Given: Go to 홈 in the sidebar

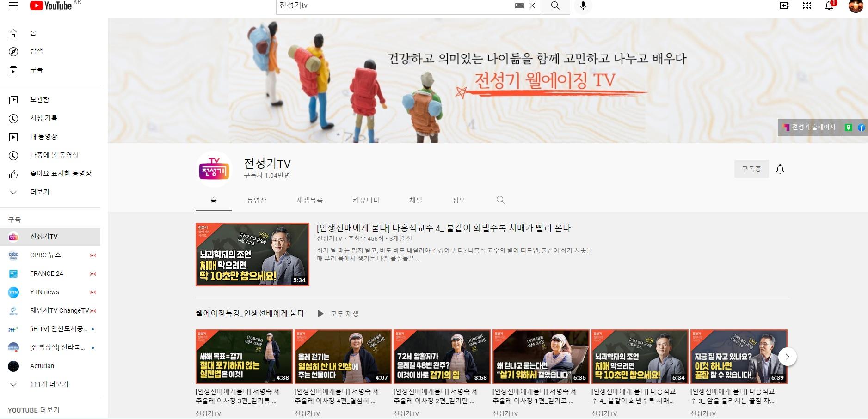Looking at the screenshot, I should 50,33.
